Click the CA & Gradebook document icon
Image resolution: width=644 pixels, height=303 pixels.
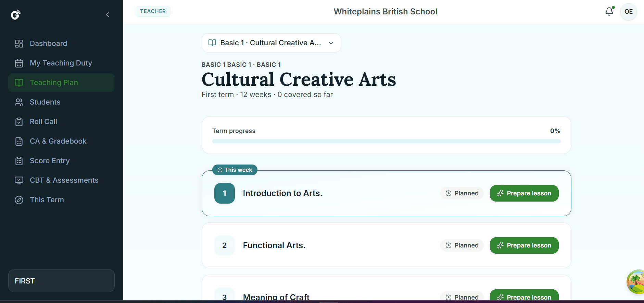pos(19,141)
